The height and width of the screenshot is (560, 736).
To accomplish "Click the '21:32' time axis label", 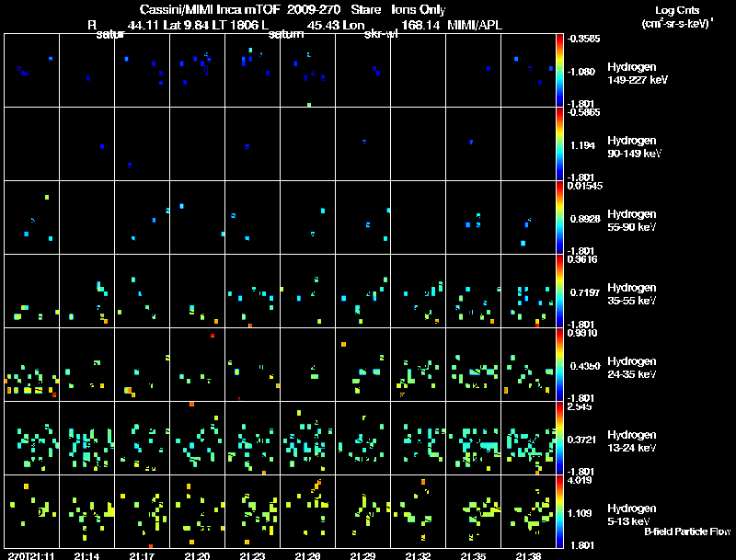I will pos(419,555).
